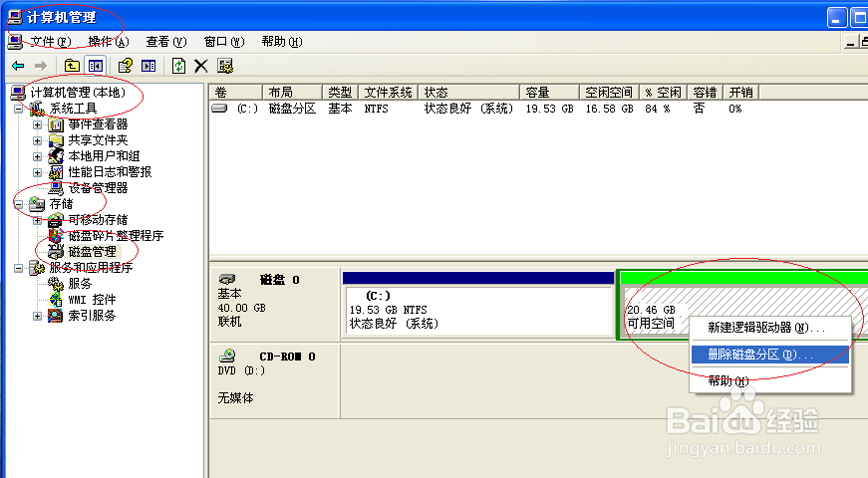Select the 可移动存储 icon
Screen dimensions: 868x478
point(56,220)
